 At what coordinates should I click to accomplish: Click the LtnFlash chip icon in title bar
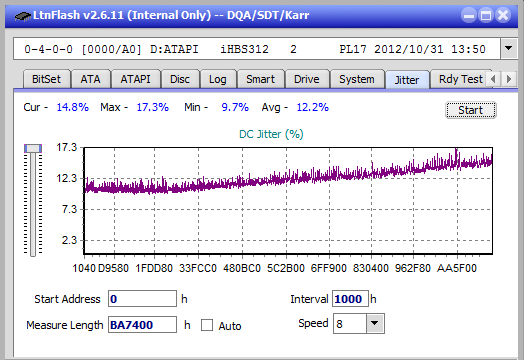23,16
